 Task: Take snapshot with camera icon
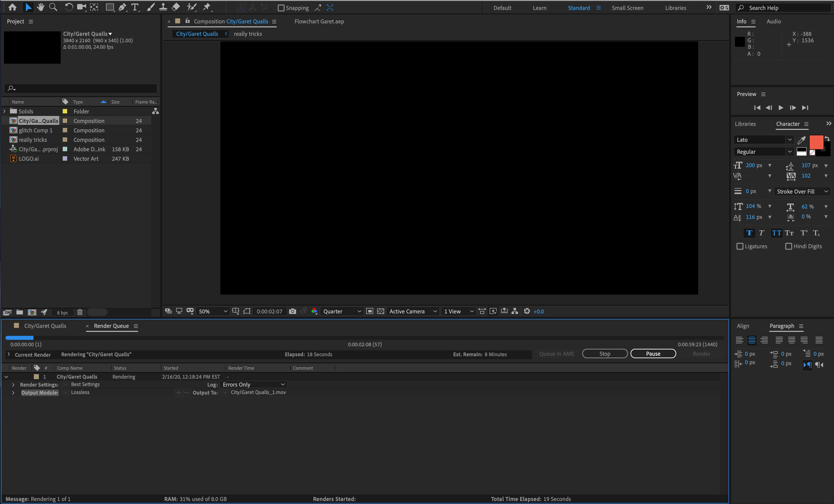tap(292, 311)
